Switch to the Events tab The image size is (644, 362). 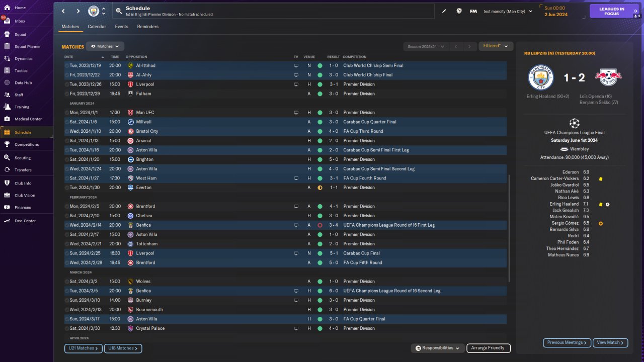point(121,27)
